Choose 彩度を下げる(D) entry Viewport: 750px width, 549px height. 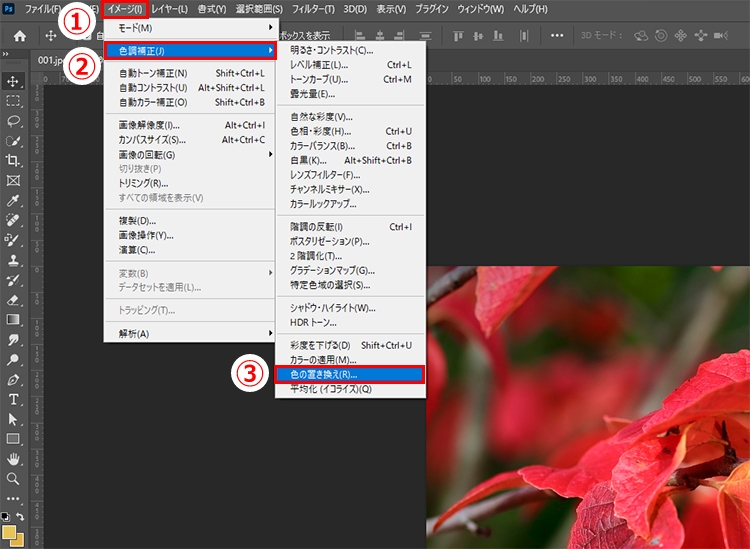351,345
